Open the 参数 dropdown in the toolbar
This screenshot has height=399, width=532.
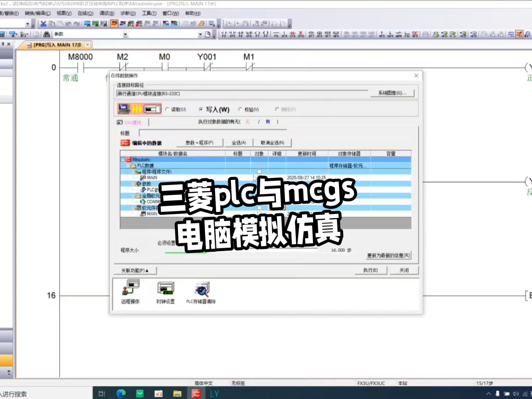(125, 34)
